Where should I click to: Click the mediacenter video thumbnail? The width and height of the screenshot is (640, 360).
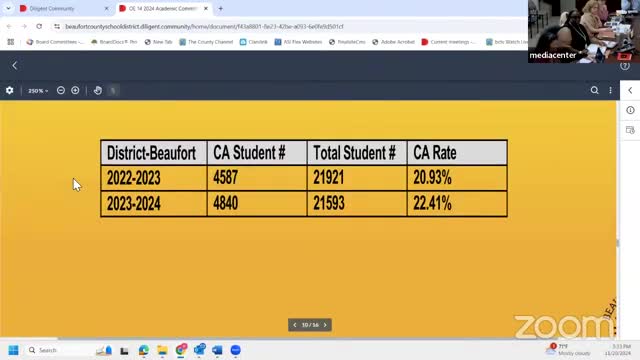[584, 31]
